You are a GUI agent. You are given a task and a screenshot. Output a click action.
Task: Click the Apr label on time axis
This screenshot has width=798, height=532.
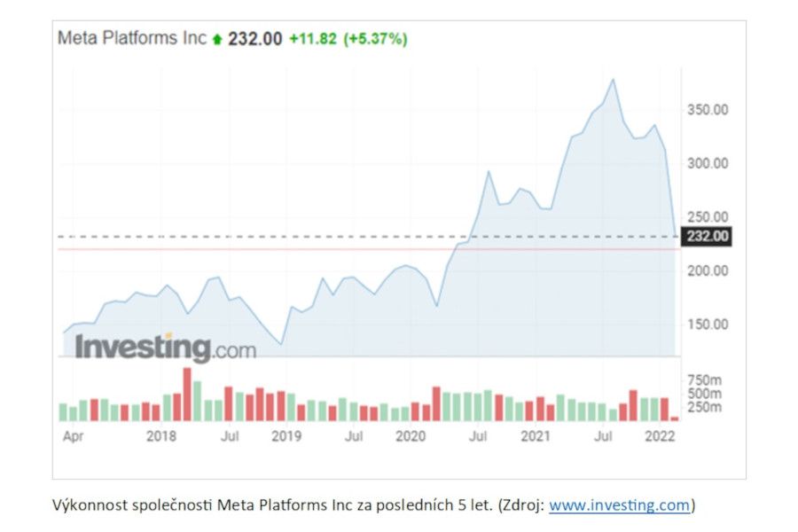click(73, 436)
